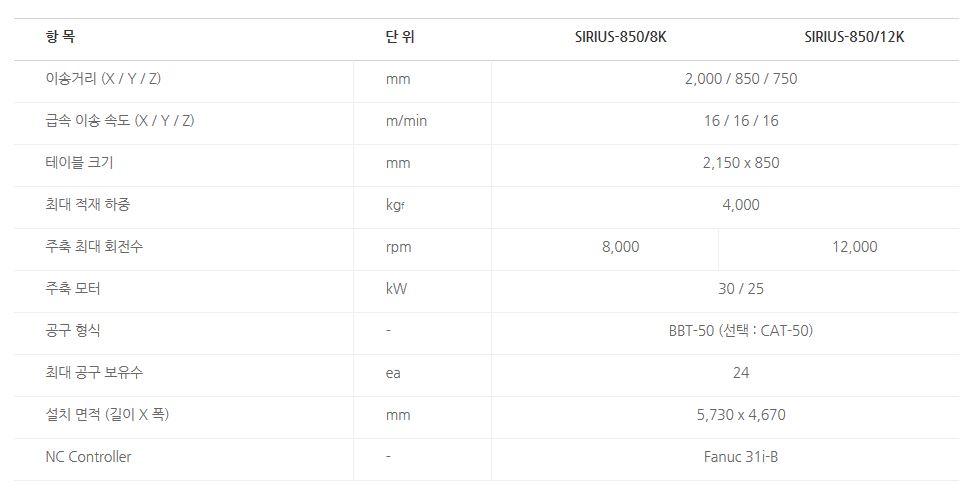Click the 2,000 / 850 / 750 value
This screenshot has height=497, width=972.
740,79
